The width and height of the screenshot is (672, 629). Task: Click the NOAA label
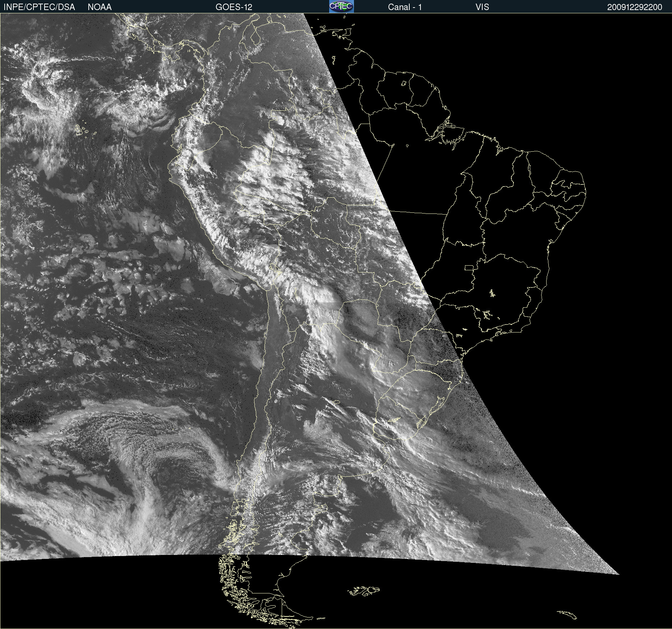pos(100,7)
